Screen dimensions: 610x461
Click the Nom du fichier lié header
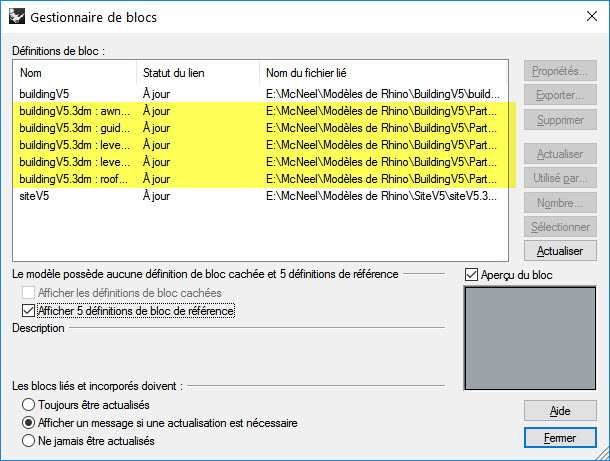(383, 73)
